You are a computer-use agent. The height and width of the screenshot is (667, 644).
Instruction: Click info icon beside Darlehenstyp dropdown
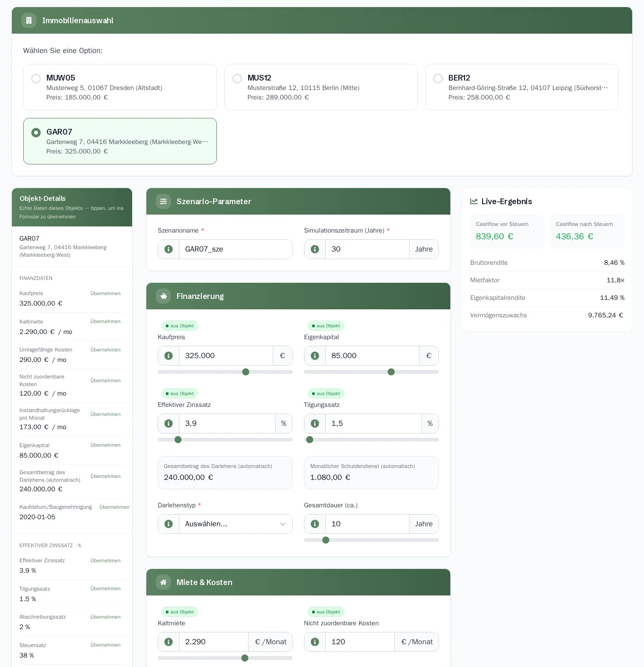(169, 524)
